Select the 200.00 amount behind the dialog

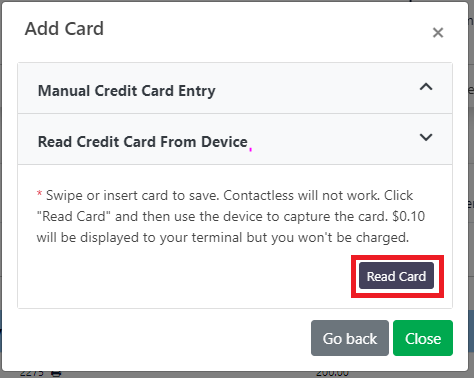coord(332,374)
